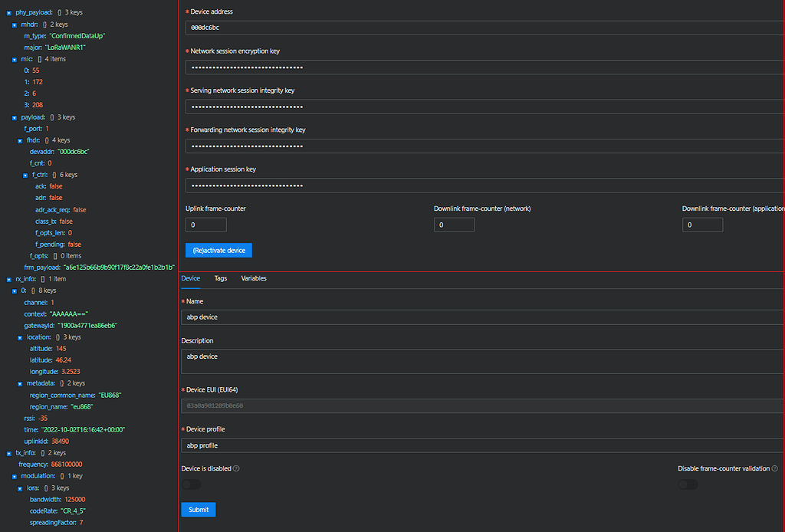Collapse the lora node under modulation
Screen dimensions: 785x532
(20, 487)
